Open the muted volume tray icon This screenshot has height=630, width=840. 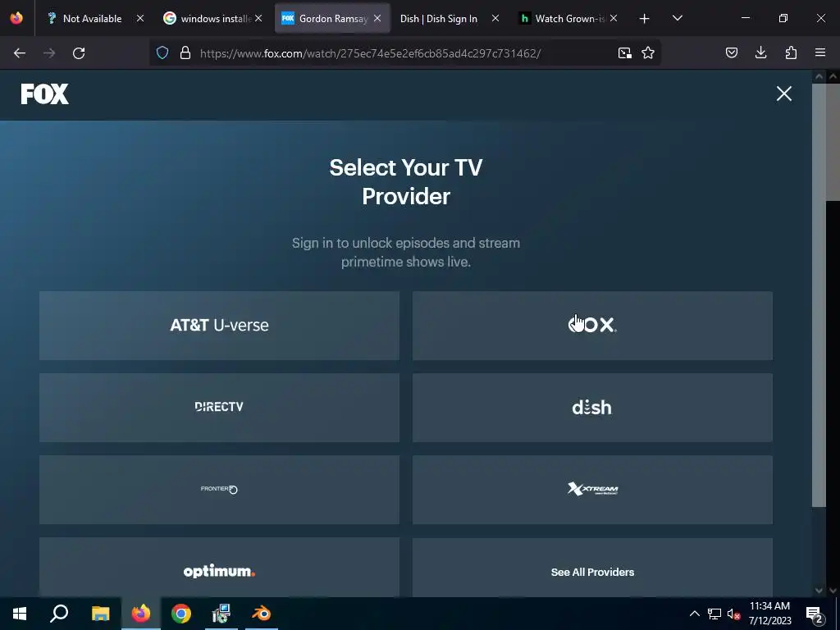pos(734,614)
